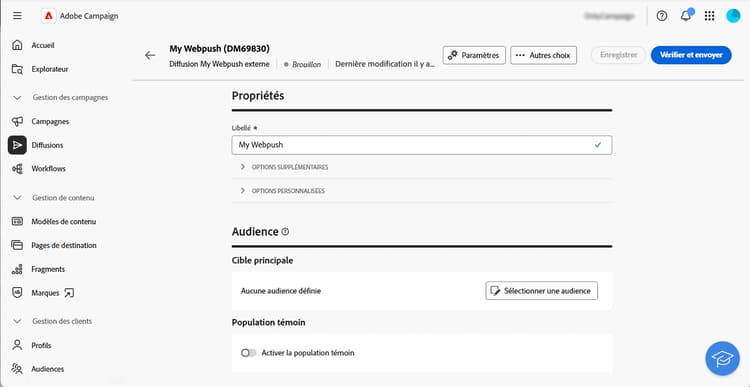The height and width of the screenshot is (387, 750).
Task: Open the apps grid switcher
Action: point(709,16)
